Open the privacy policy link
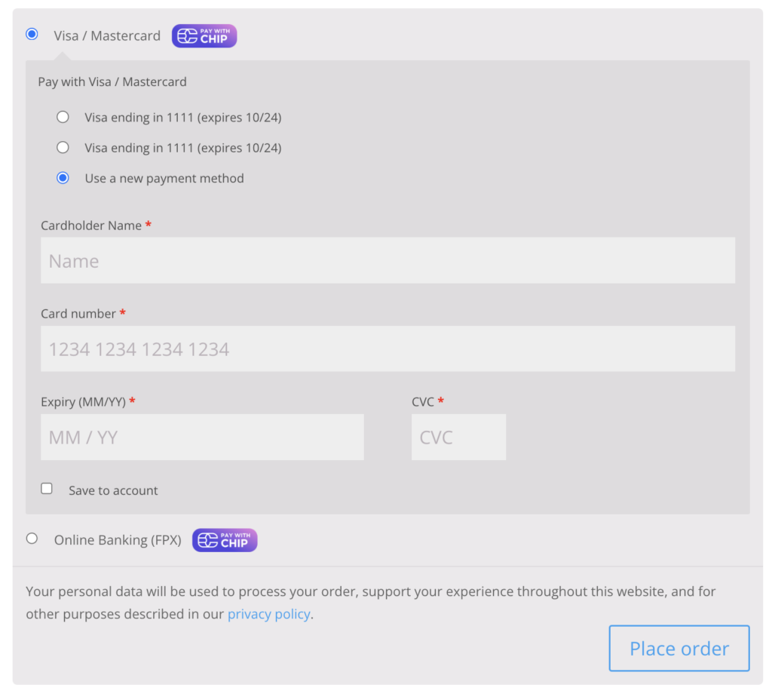Viewport: 772px width, 700px height. 268,613
